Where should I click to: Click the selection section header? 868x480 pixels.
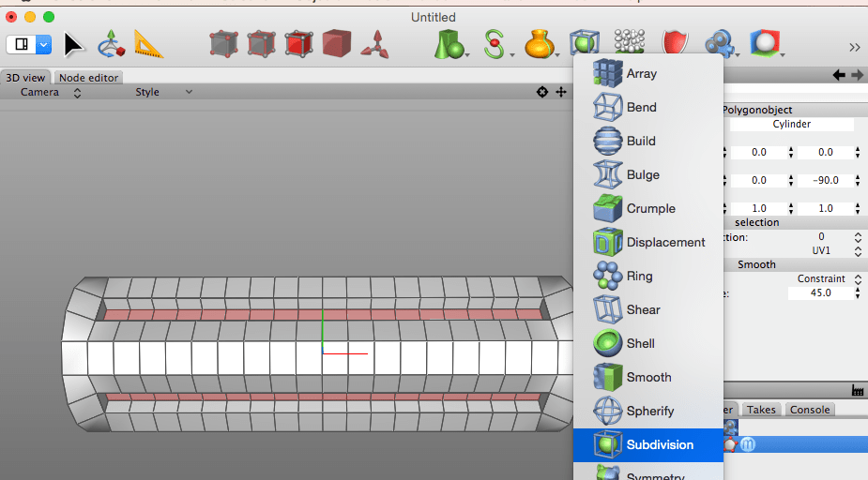coord(795,222)
